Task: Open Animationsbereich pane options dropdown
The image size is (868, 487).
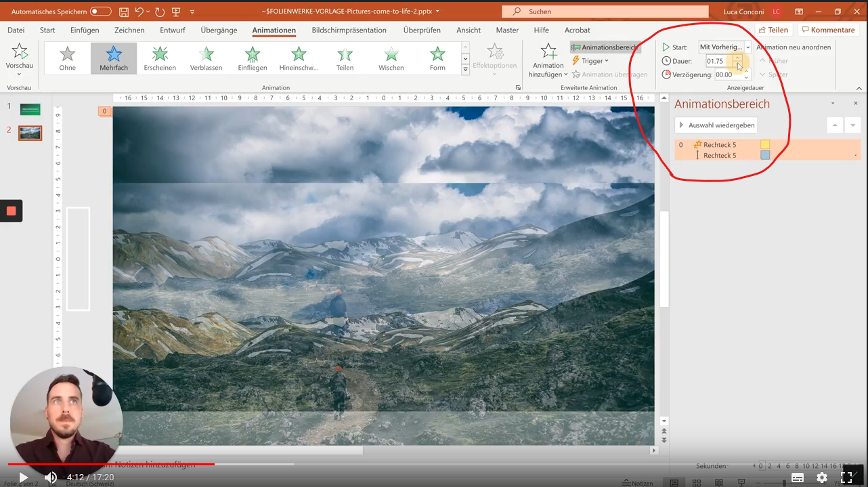Action: [x=833, y=104]
